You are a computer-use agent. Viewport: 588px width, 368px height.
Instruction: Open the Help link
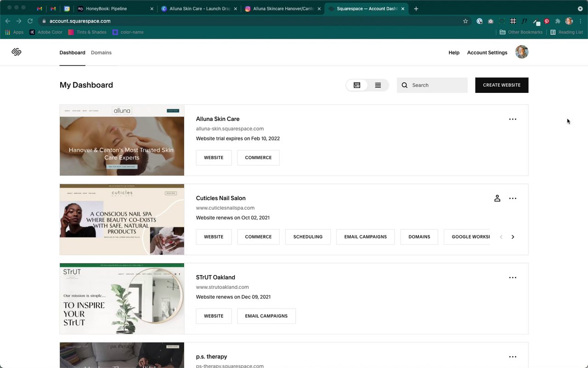click(x=454, y=52)
